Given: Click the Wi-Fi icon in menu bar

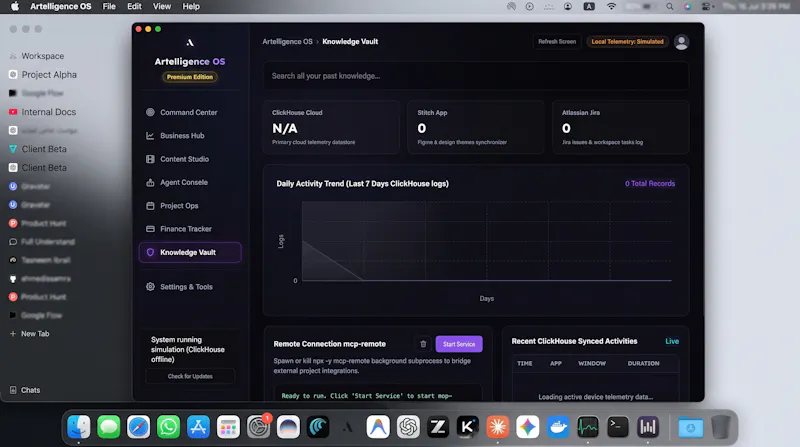Looking at the screenshot, I should 611,7.
